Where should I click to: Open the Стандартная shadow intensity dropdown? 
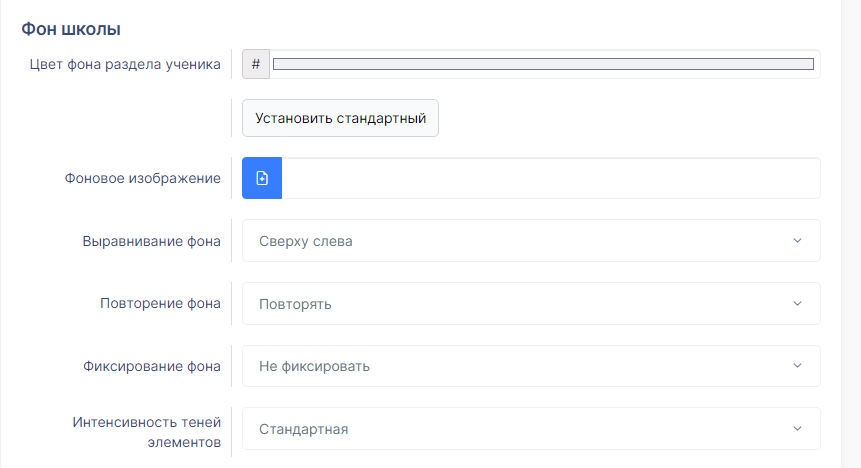click(x=531, y=428)
